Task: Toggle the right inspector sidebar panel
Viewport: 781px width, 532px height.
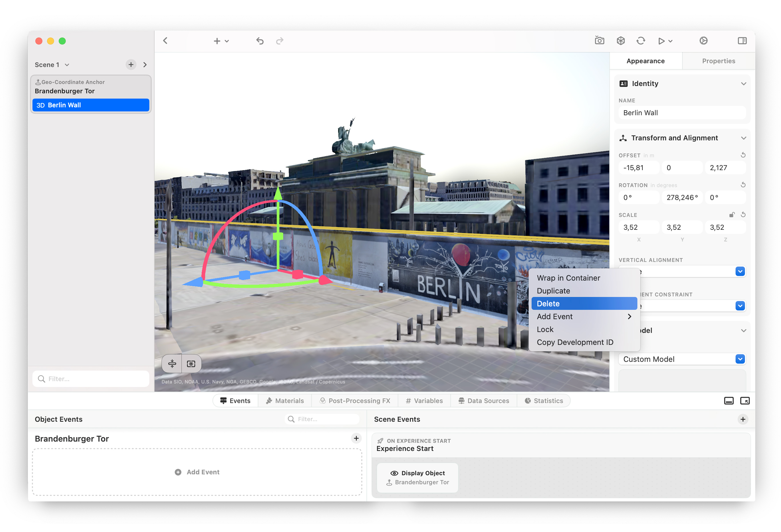Action: [x=742, y=41]
